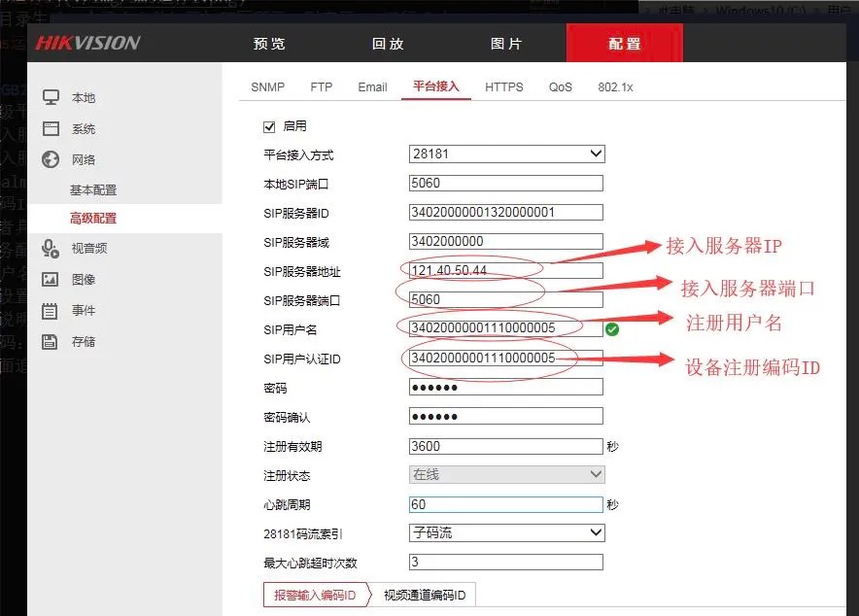Select the 心跳周期 input field showing 60
Viewport: 859px width, 616px height.
coord(505,503)
